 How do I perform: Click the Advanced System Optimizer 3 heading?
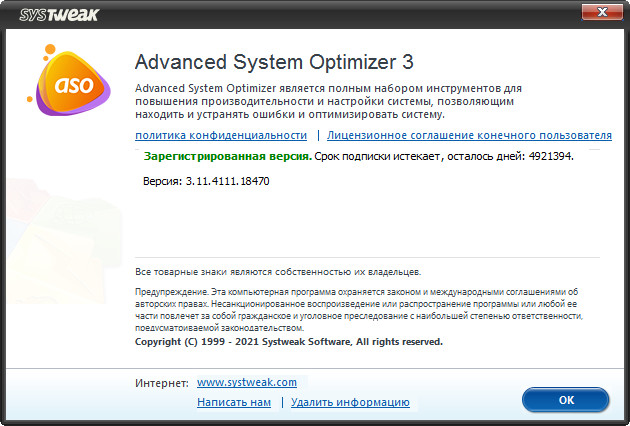pyautogui.click(x=274, y=62)
